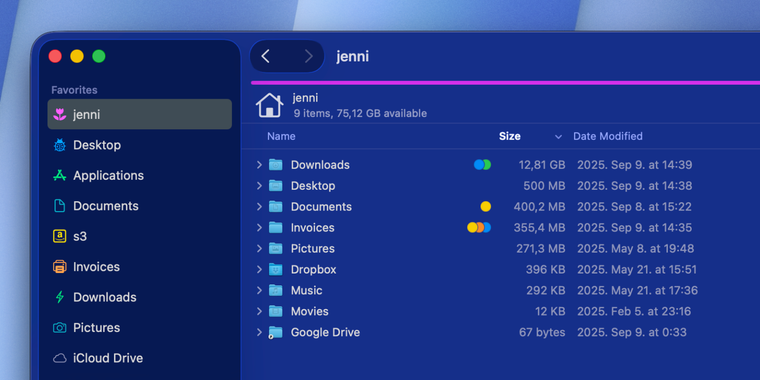Click the Documents sidebar page icon

[x=60, y=206]
